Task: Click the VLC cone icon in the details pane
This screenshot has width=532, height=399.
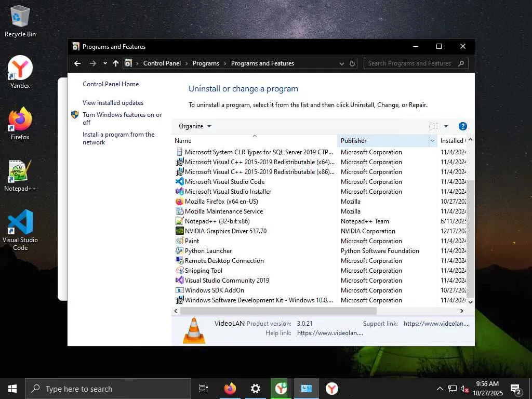Action: [194, 330]
